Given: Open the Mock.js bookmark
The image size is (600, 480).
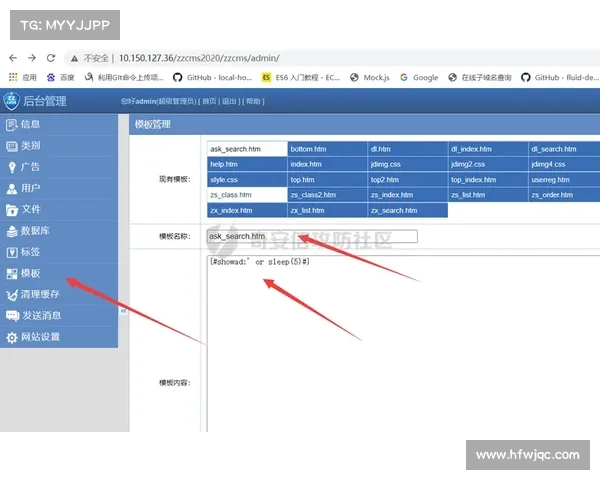Looking at the screenshot, I should (x=375, y=77).
